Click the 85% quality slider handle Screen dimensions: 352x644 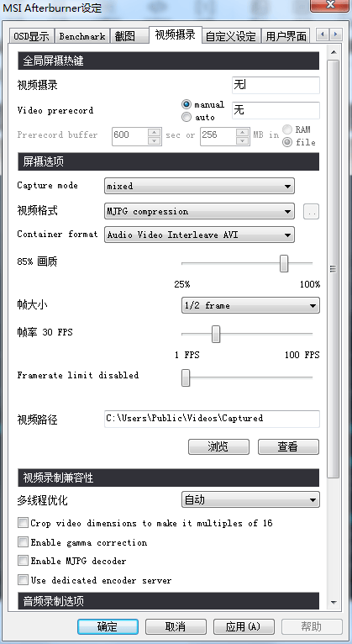point(283,263)
